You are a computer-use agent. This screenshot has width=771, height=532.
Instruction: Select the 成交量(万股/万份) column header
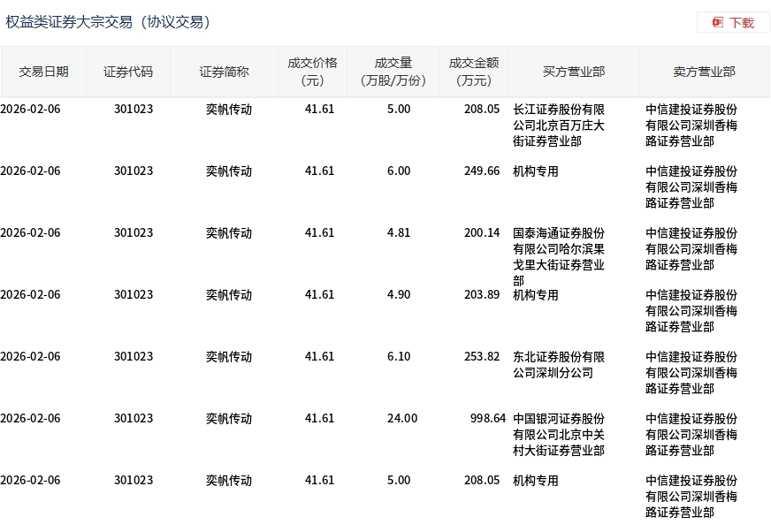(x=393, y=72)
